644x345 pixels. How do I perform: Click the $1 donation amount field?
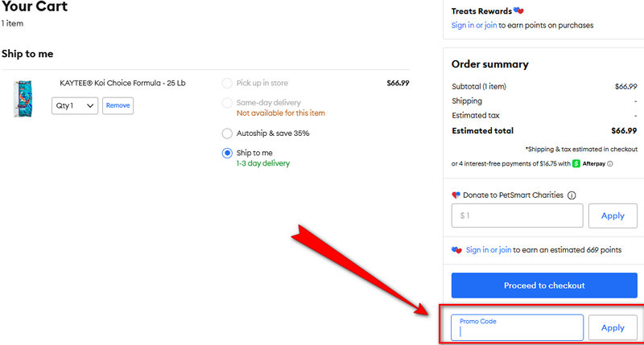tap(517, 216)
